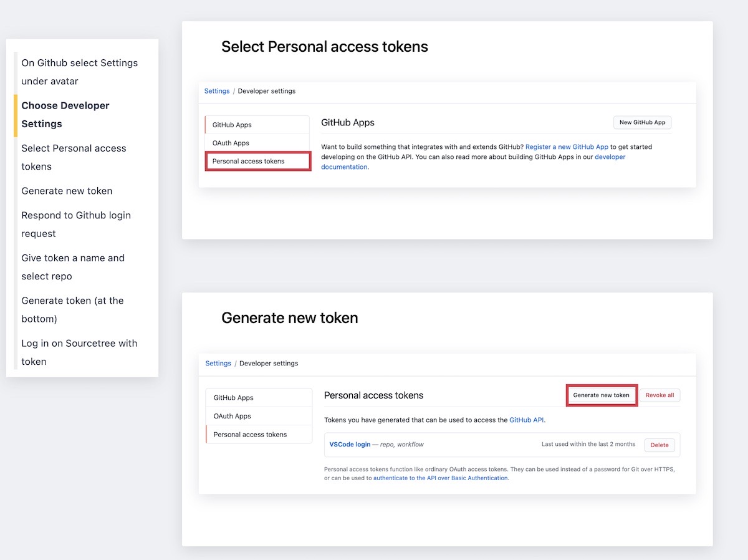The height and width of the screenshot is (560, 748).
Task: Choose OAuth Apps in the upper panel menu
Action: pyautogui.click(x=231, y=143)
